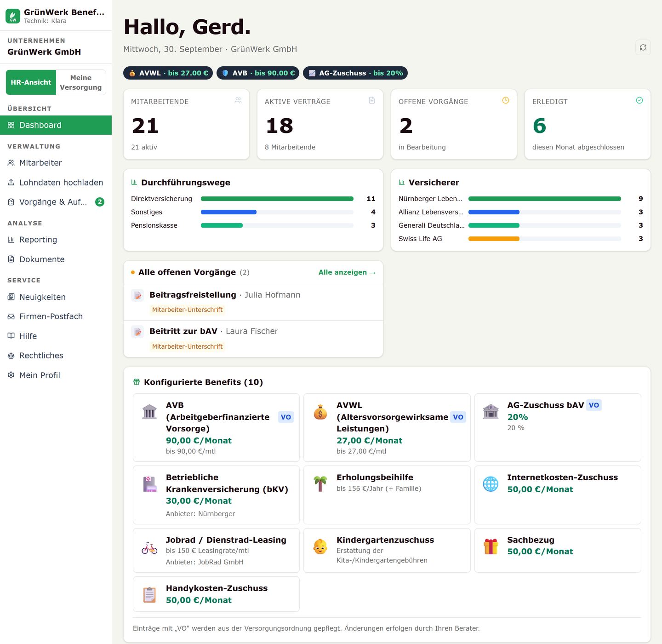Click the clock icon on Offene Vorgänge card

[x=506, y=100]
